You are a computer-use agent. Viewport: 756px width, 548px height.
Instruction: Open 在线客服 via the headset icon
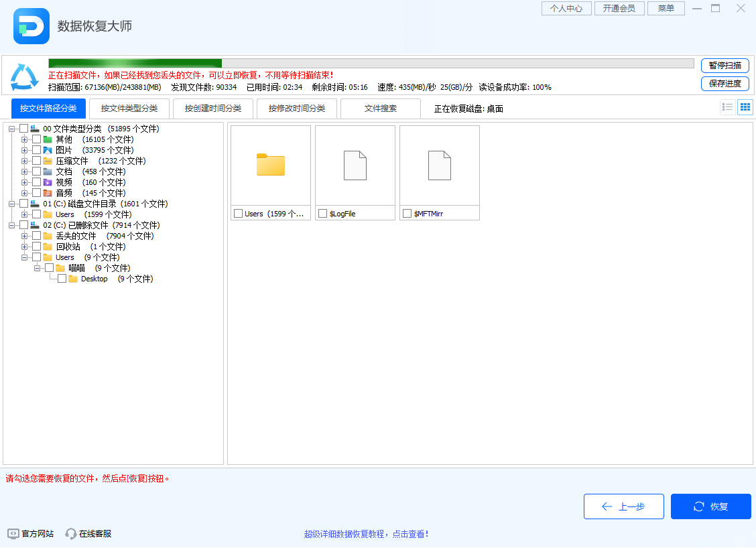pos(70,533)
